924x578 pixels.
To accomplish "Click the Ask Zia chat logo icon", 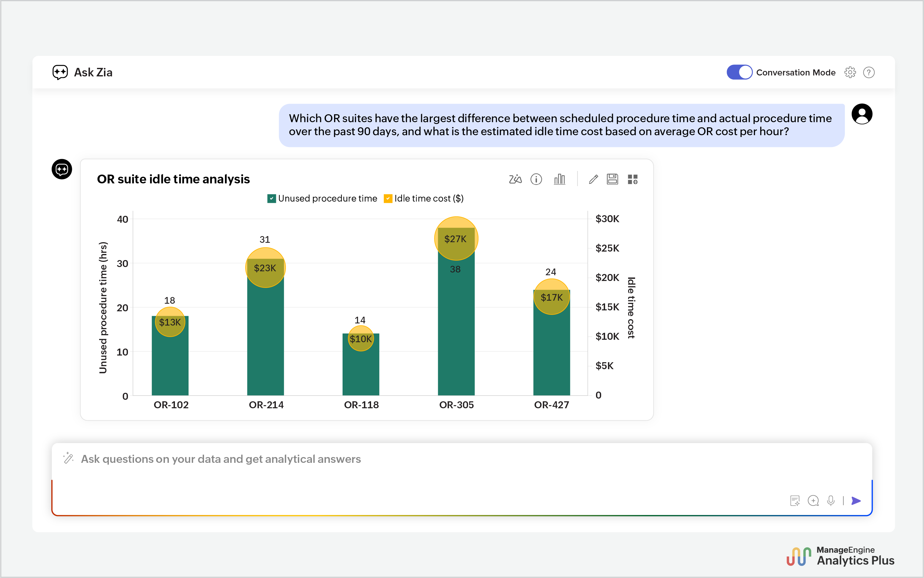I will pos(60,72).
